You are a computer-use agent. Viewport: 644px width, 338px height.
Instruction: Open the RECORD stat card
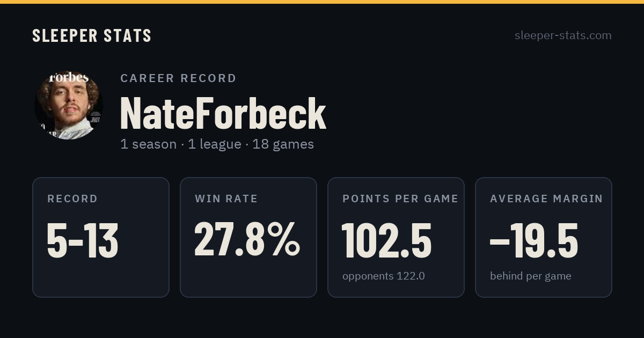click(101, 237)
